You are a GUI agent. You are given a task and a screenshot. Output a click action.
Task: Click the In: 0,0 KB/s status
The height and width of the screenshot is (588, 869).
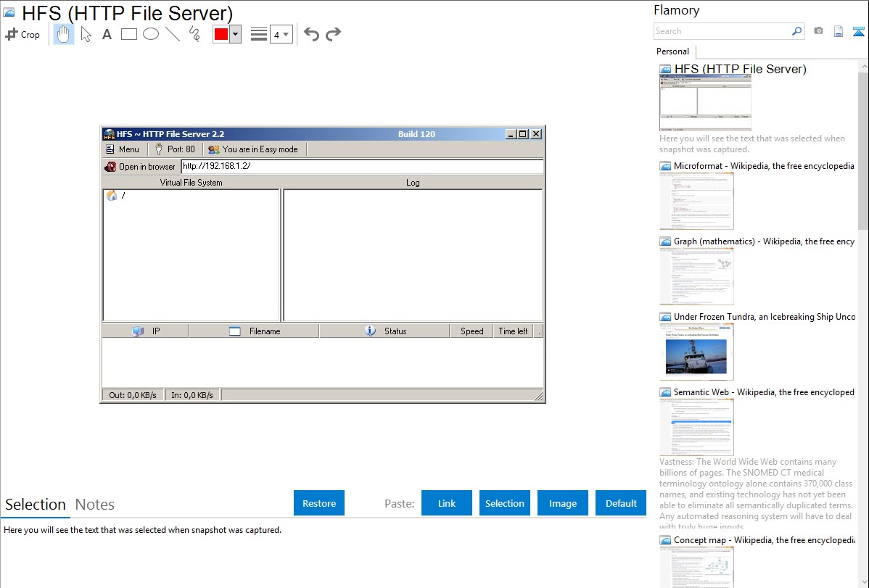192,395
